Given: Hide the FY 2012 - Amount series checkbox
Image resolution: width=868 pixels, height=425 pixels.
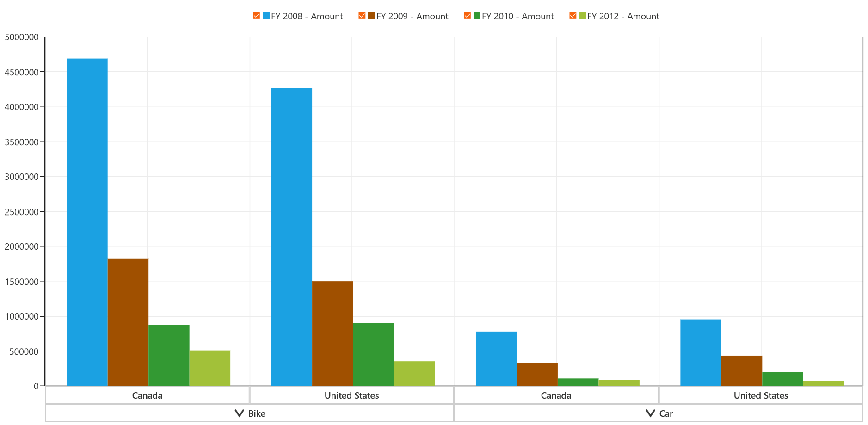Looking at the screenshot, I should 573,16.
